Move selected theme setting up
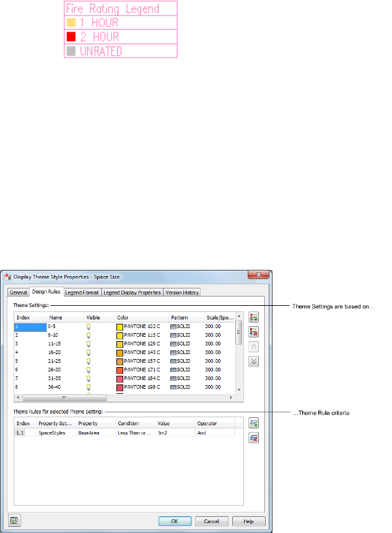 coord(254,347)
